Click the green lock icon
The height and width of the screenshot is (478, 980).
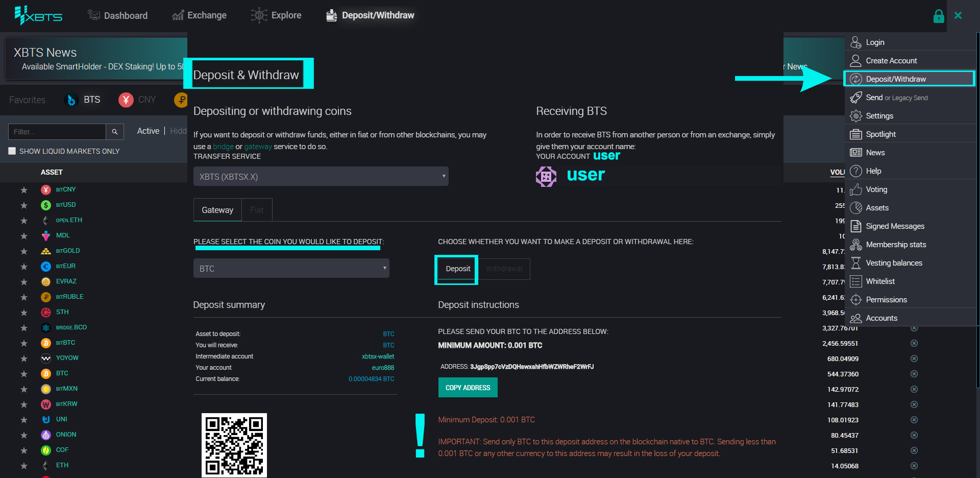click(939, 16)
